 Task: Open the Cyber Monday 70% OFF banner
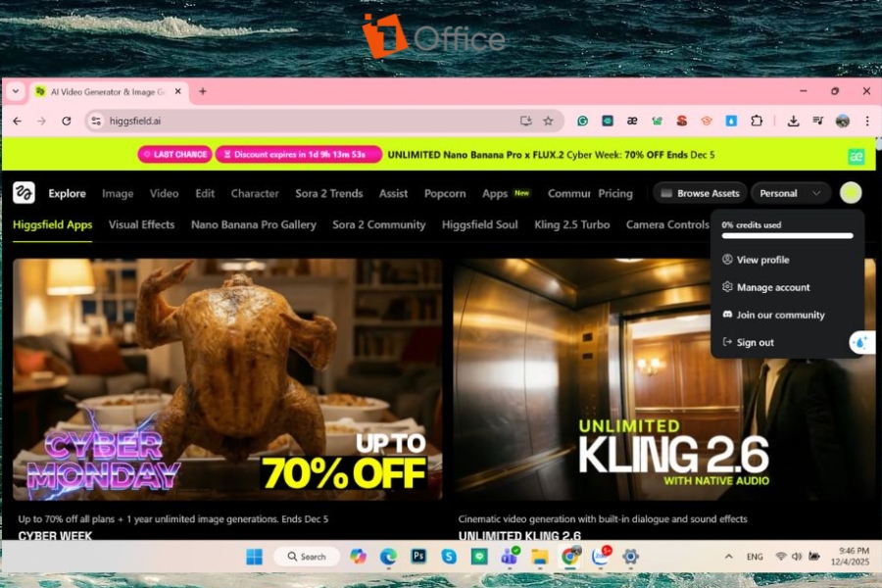(227, 379)
